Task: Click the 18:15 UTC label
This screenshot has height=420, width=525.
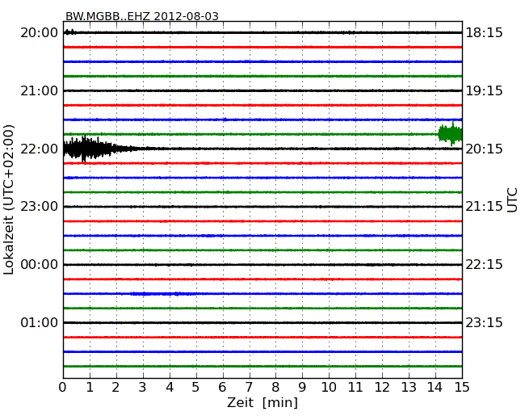Action: (484, 33)
